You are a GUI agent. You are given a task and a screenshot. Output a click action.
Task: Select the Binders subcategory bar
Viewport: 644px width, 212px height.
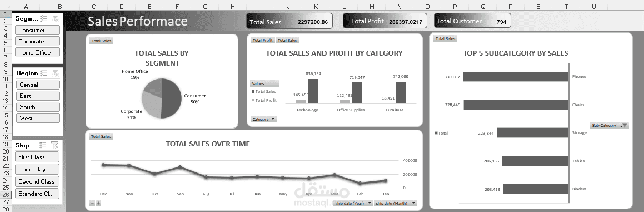click(x=536, y=189)
